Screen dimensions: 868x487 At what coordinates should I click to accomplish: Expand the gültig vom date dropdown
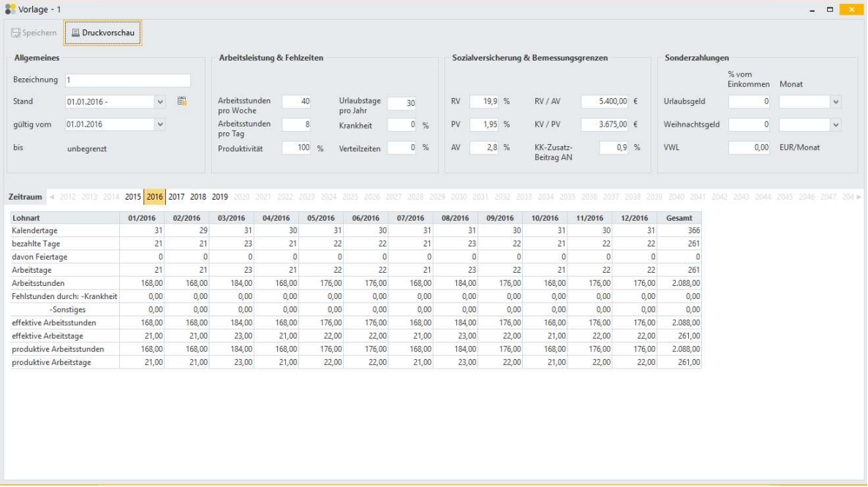tap(160, 124)
